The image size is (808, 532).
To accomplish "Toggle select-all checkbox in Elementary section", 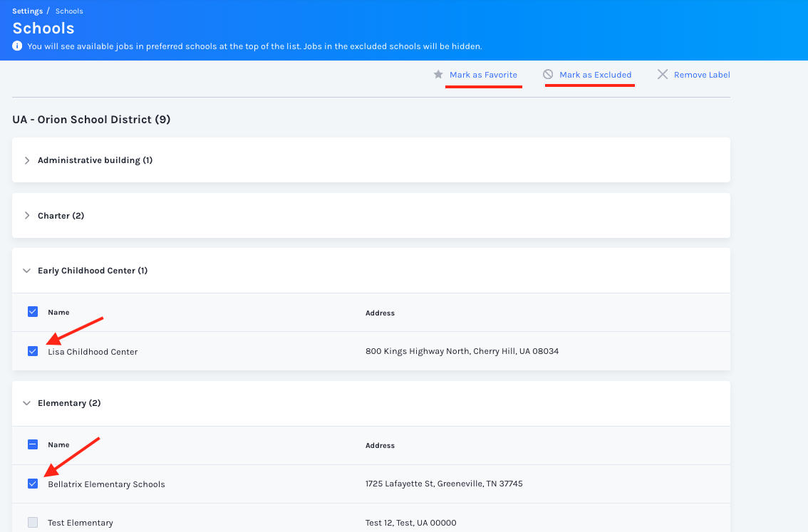I will (33, 444).
